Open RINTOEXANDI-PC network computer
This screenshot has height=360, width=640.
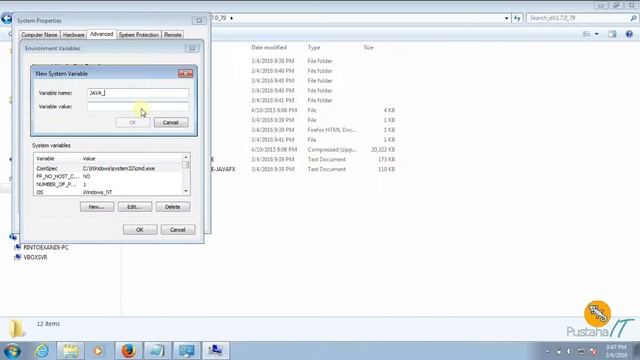(x=46, y=247)
